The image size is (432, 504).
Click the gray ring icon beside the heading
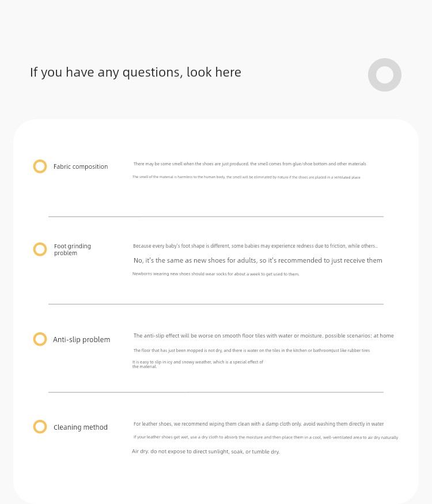point(384,75)
